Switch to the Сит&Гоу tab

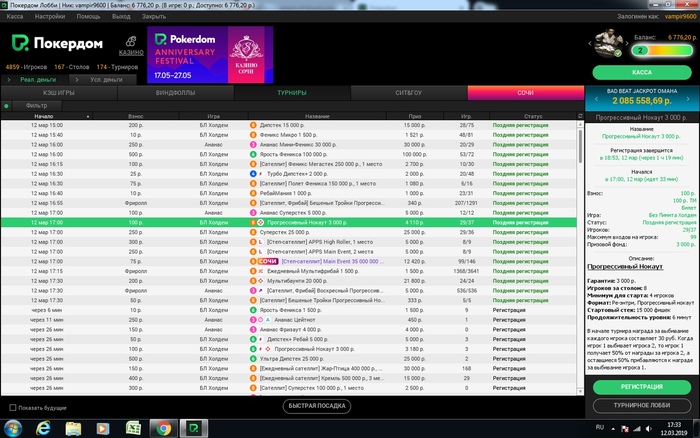tap(408, 93)
